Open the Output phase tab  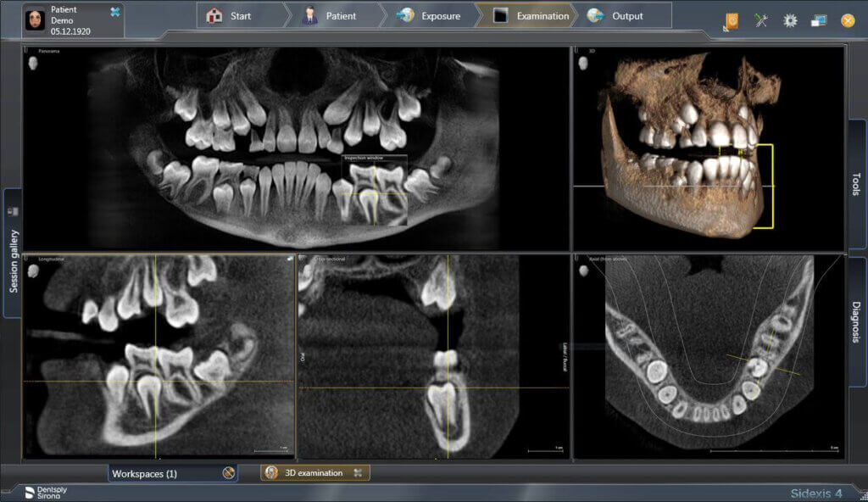[x=623, y=15]
